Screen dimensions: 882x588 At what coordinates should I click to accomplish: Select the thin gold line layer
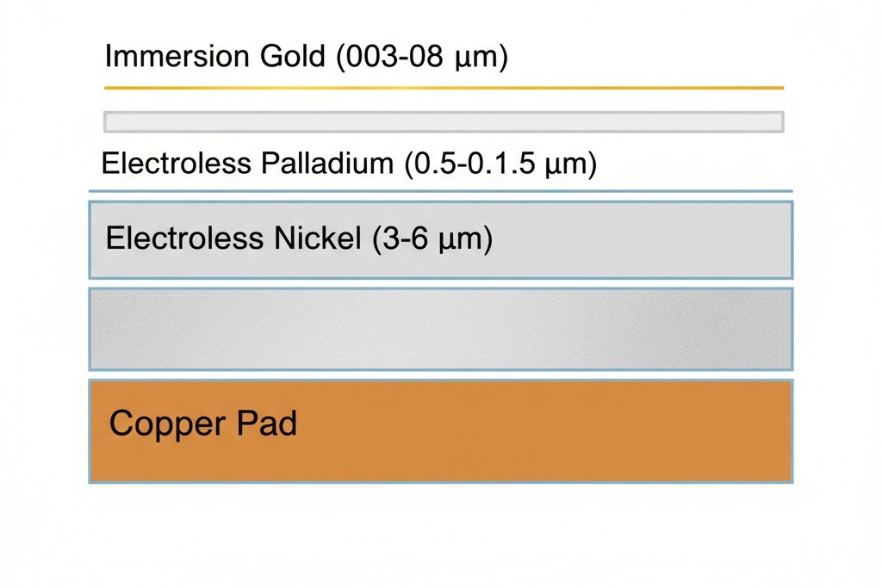coord(444,88)
